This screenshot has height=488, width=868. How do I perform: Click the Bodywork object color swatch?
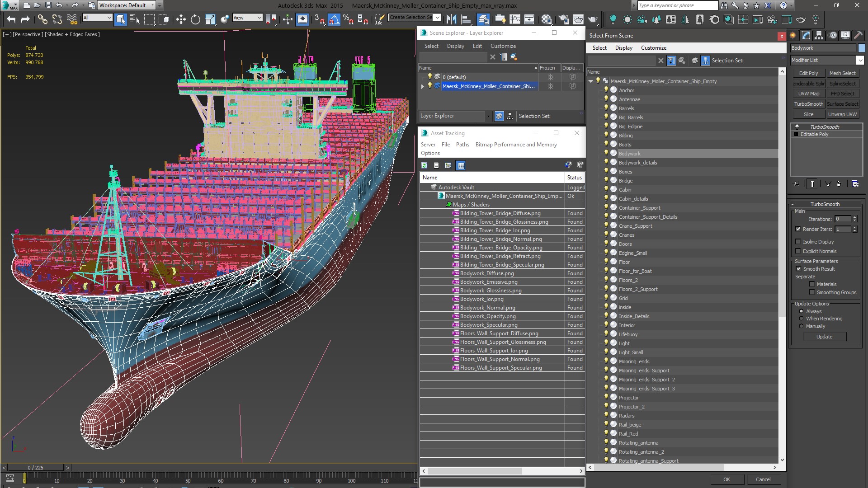pos(862,48)
